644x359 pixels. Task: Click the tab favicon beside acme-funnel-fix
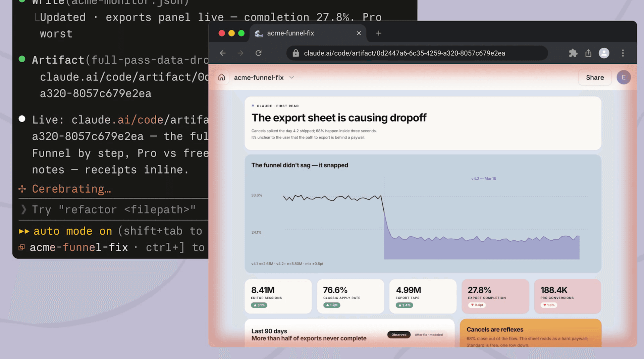click(259, 33)
